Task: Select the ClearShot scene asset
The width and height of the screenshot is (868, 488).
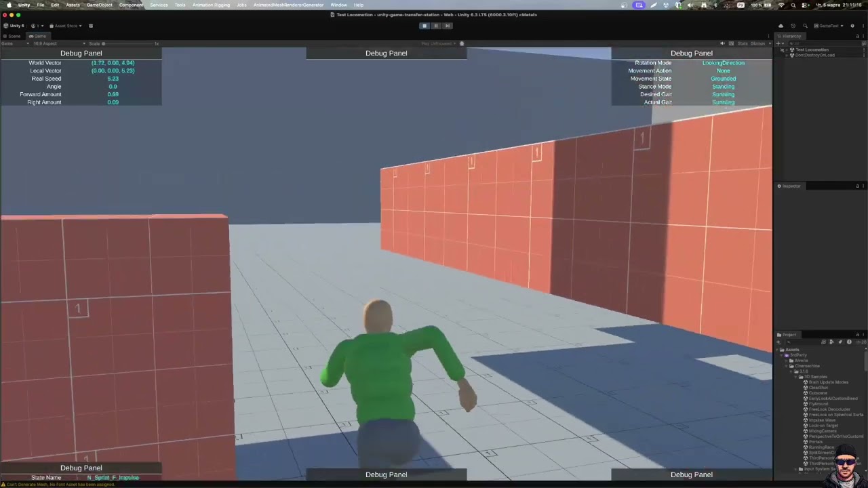Action: pyautogui.click(x=816, y=388)
